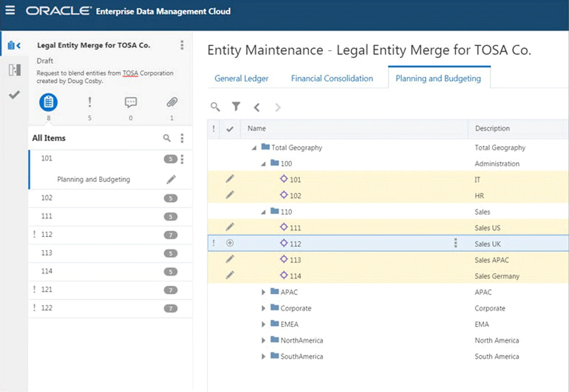
Task: Collapse the 110 Sales node
Action: [x=264, y=212]
